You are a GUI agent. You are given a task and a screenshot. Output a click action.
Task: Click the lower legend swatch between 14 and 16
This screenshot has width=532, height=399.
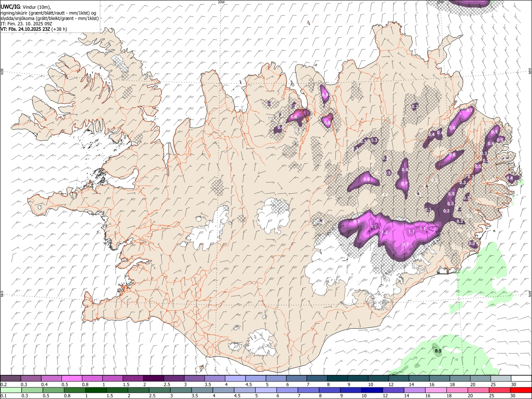point(415,390)
